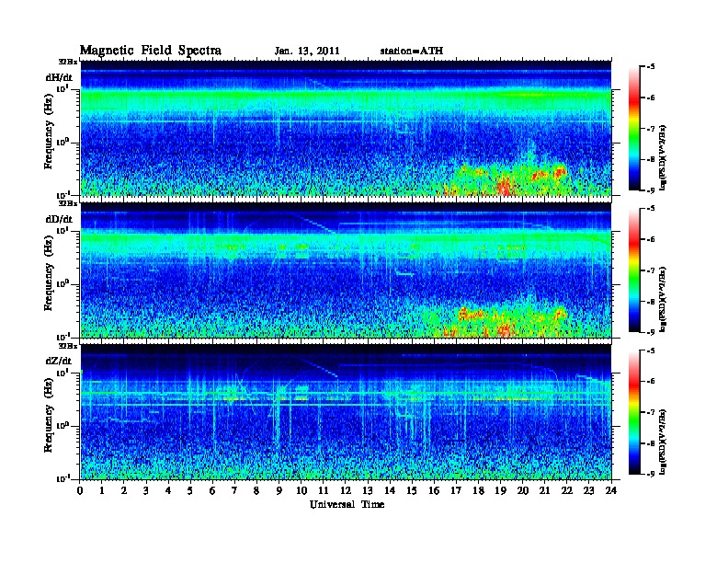Click hour tick label '11' on the time axis
728x563 pixels.
[324, 490]
